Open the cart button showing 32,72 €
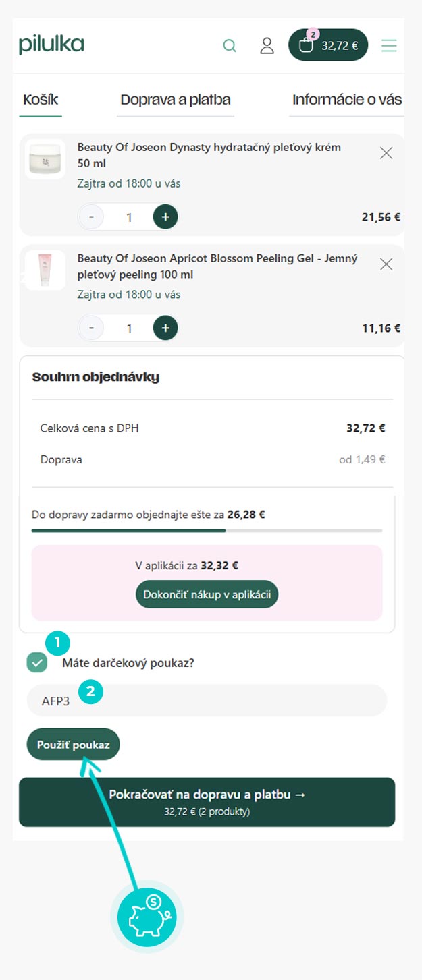This screenshot has width=422, height=980. pyautogui.click(x=328, y=45)
